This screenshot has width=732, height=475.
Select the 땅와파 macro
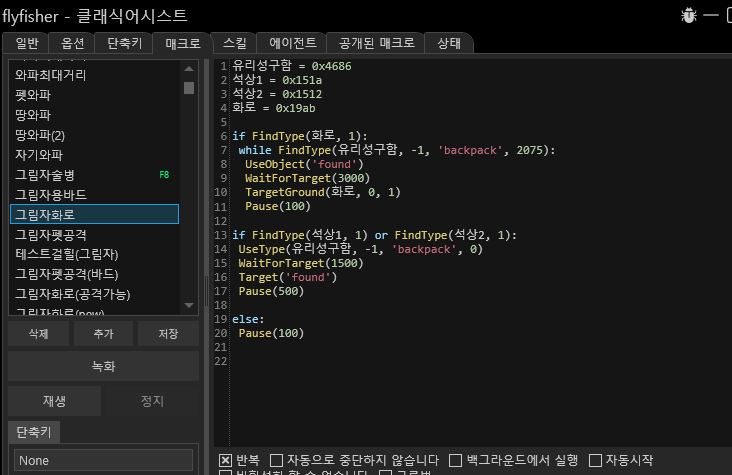click(x=94, y=115)
